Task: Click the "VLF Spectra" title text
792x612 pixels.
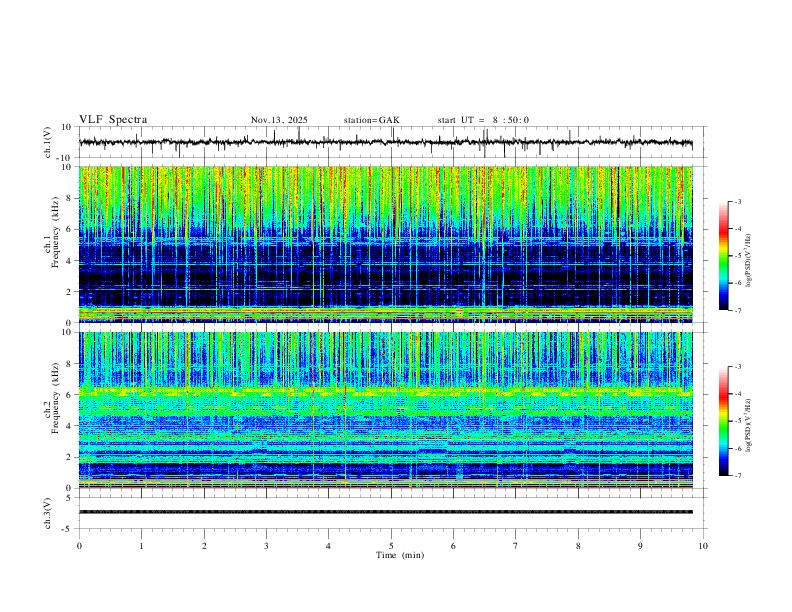Action: [x=113, y=120]
